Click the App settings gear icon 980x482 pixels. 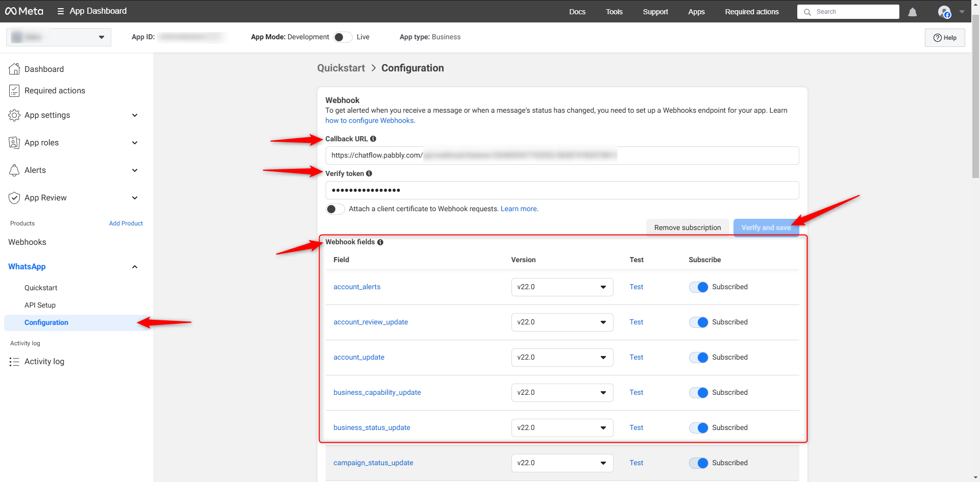point(14,115)
